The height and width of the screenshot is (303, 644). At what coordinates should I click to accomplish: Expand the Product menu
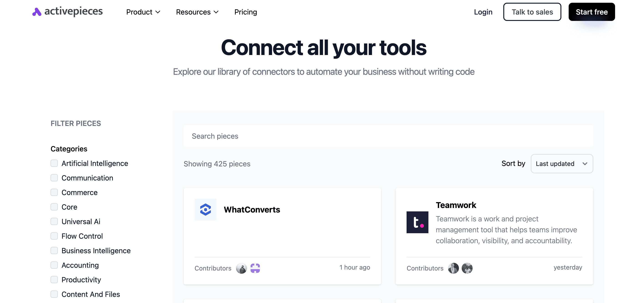click(143, 12)
